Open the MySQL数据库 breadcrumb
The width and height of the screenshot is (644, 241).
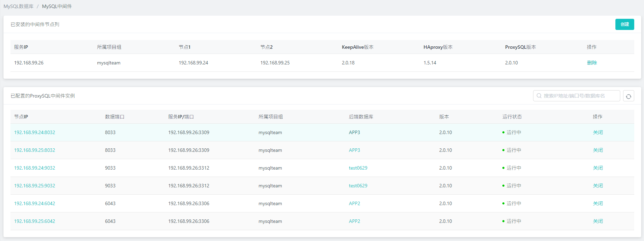tap(18, 6)
